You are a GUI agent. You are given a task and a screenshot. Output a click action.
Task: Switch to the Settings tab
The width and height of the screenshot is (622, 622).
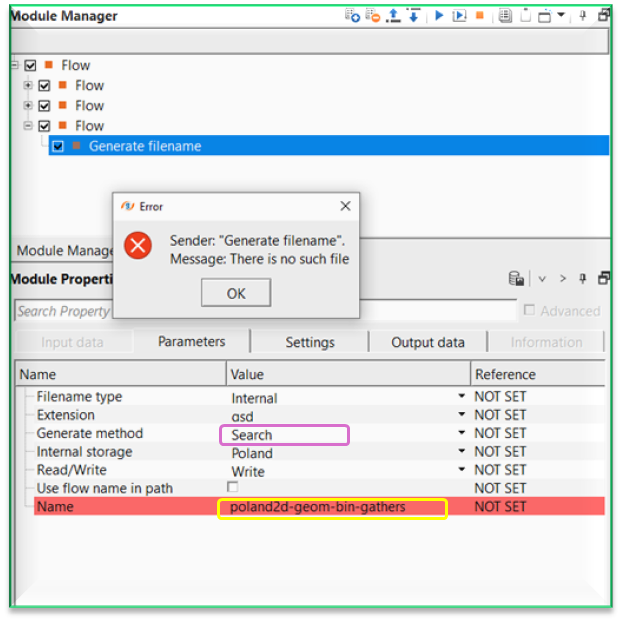(x=310, y=342)
